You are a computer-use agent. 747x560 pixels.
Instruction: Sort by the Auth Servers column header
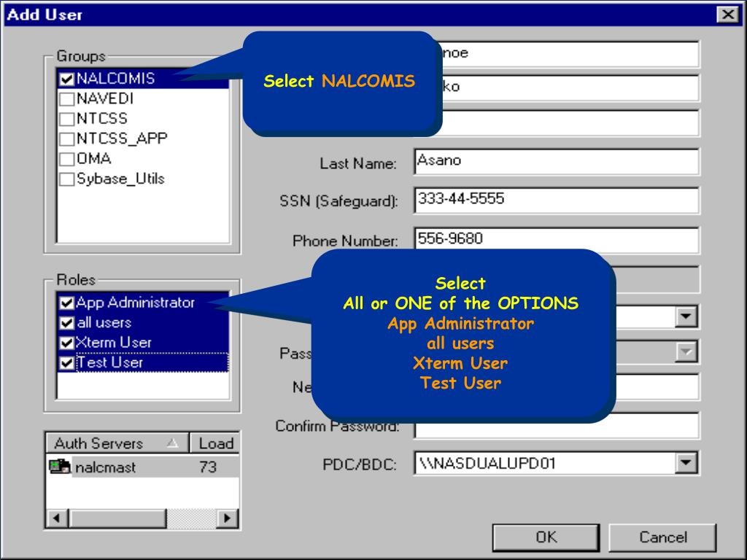pyautogui.click(x=117, y=443)
